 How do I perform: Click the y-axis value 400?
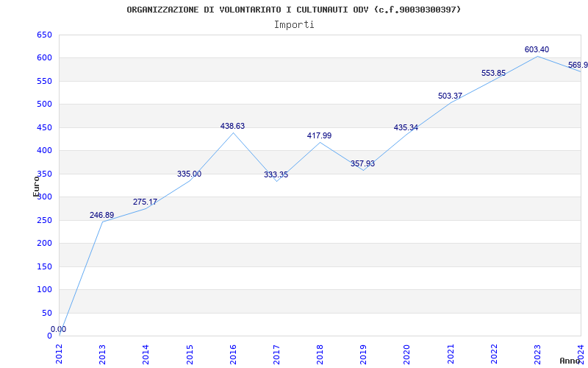[x=44, y=151]
